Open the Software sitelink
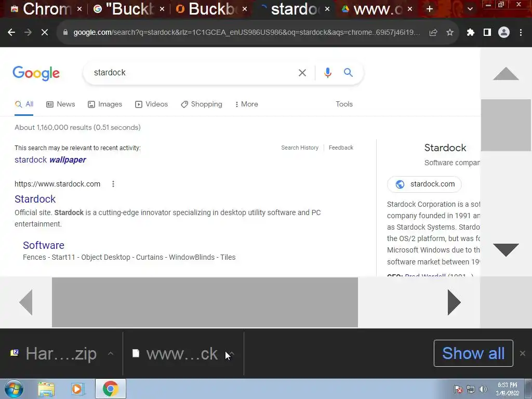The width and height of the screenshot is (532, 399). pyautogui.click(x=44, y=245)
